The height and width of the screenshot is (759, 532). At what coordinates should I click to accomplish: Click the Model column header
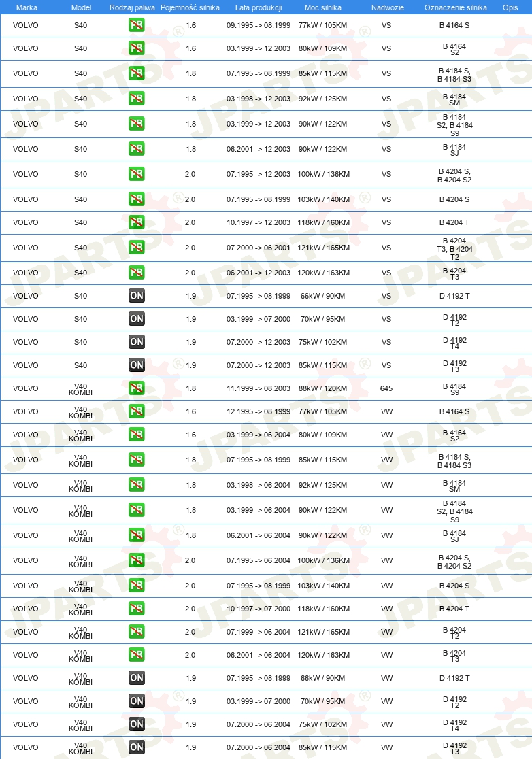[82, 7]
